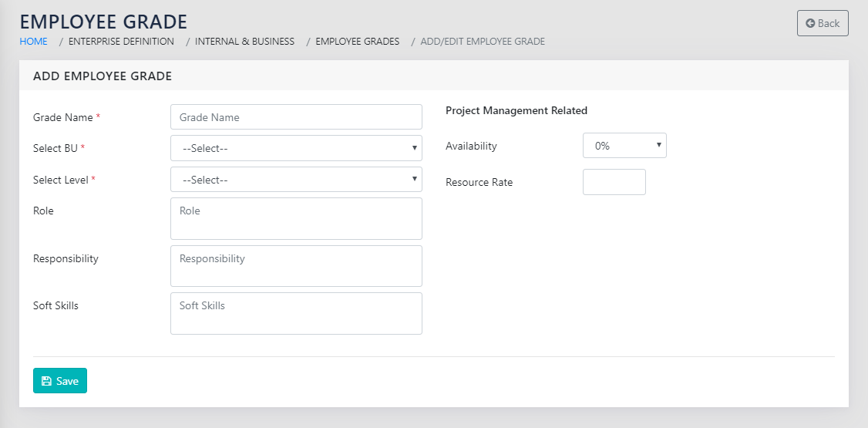Image resolution: width=868 pixels, height=428 pixels.
Task: Click the left-arrow icon in Back button
Action: (x=810, y=23)
